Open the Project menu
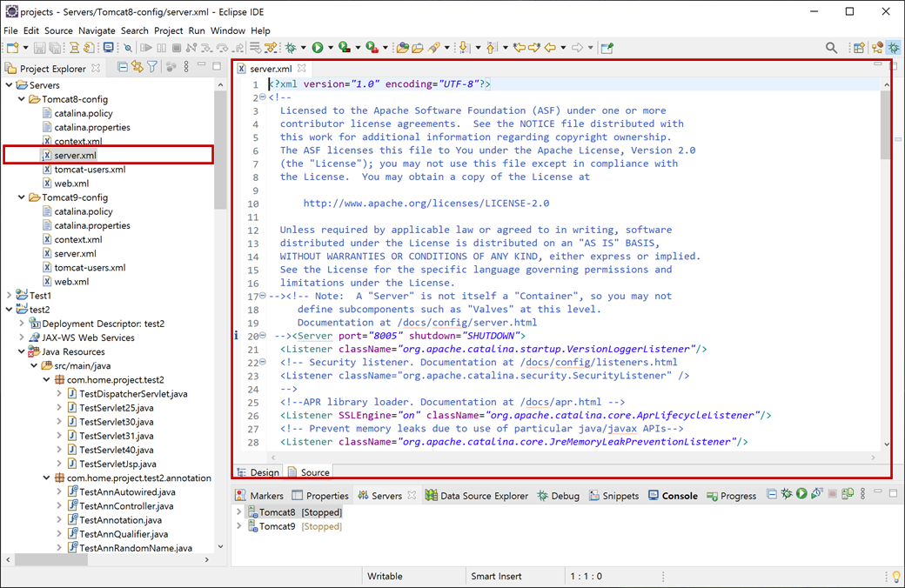The image size is (905, 588). pos(169,30)
